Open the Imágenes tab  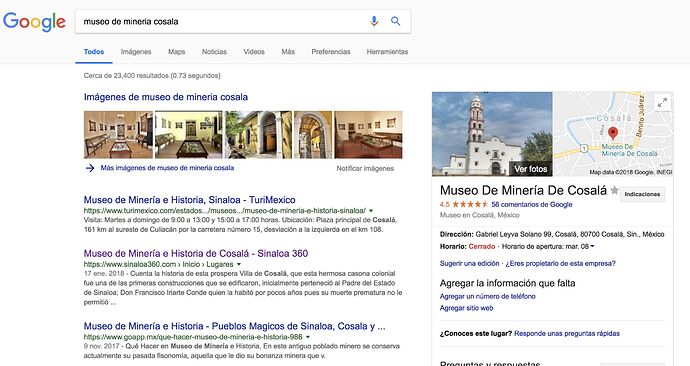136,52
